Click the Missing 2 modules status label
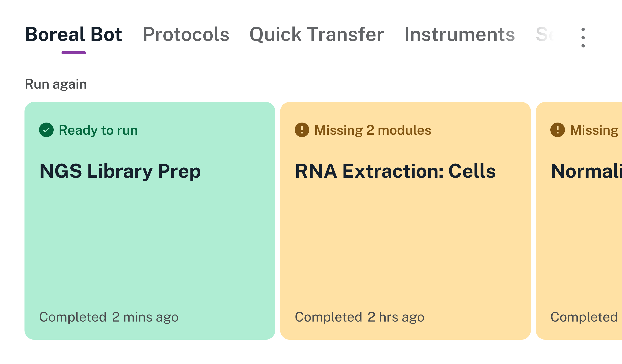The height and width of the screenshot is (364, 622). tap(373, 130)
